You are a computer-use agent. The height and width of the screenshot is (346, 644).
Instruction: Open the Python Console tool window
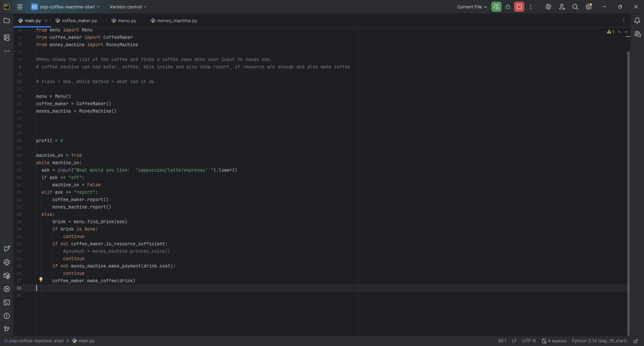pyautogui.click(x=6, y=262)
